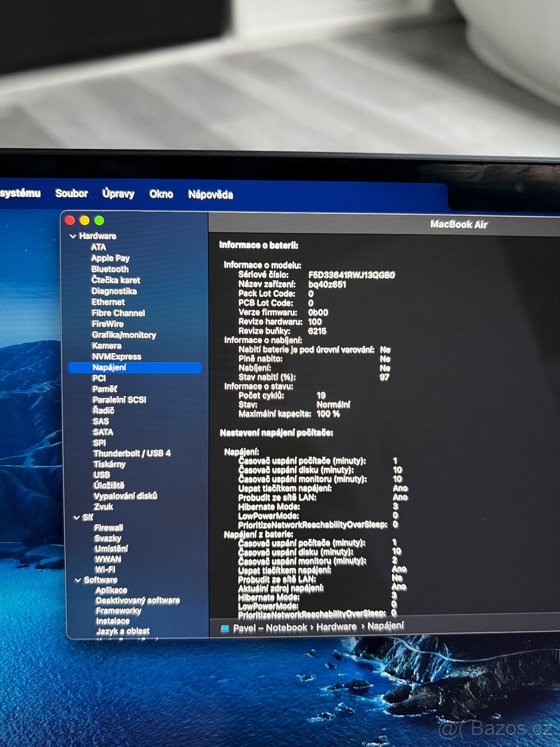Viewport: 560px width, 747px height.
Task: Click the green zoom window button
Action: (99, 220)
